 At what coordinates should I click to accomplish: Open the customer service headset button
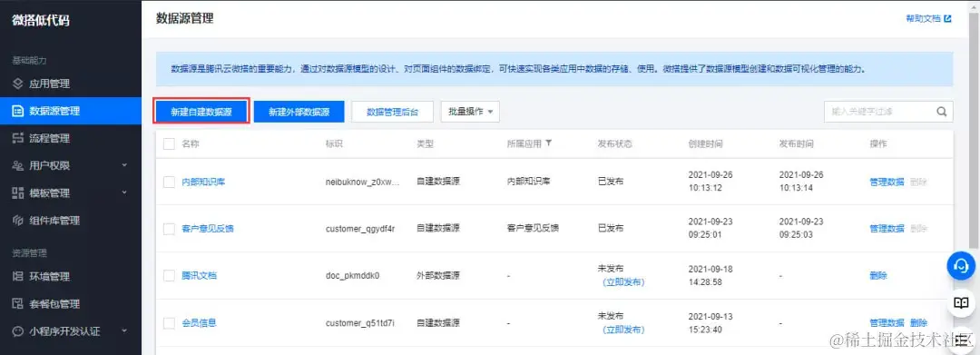[x=961, y=267]
